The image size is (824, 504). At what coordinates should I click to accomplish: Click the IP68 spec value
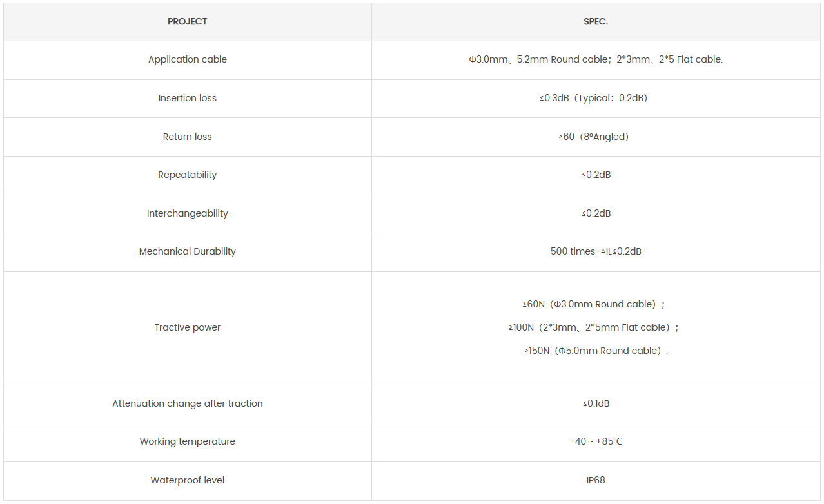pos(596,480)
